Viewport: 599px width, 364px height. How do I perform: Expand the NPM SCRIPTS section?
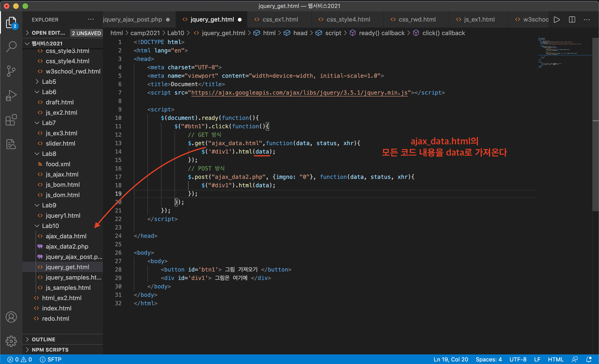click(50, 350)
